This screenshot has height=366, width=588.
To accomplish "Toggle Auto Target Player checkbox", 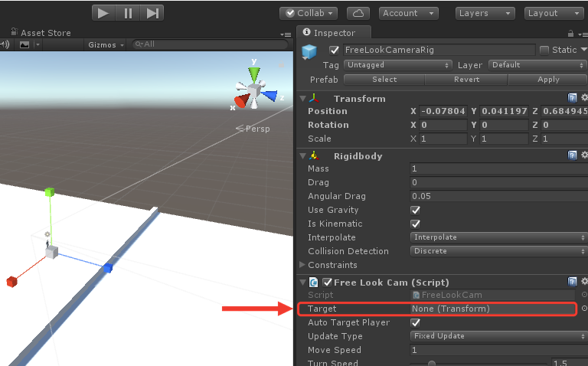I will pyautogui.click(x=415, y=322).
